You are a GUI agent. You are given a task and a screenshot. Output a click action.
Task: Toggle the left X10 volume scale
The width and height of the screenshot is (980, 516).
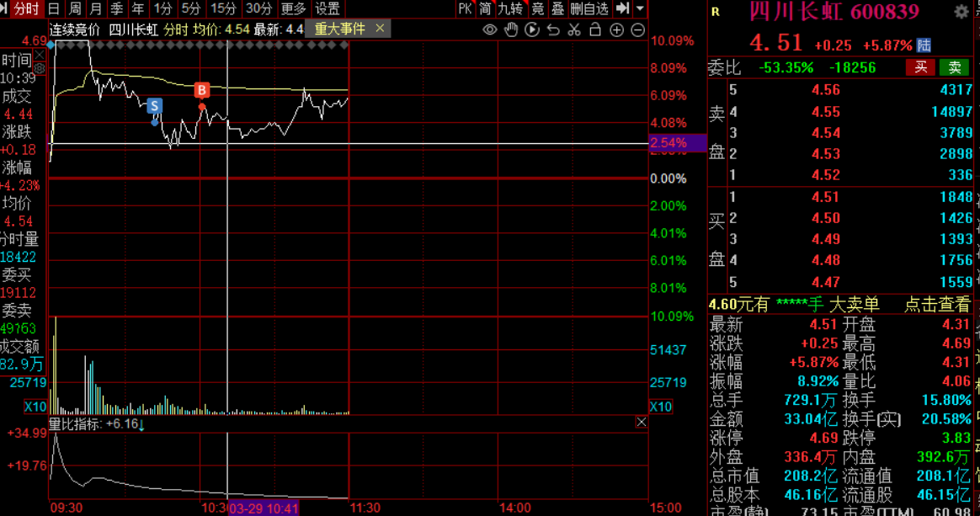point(35,407)
